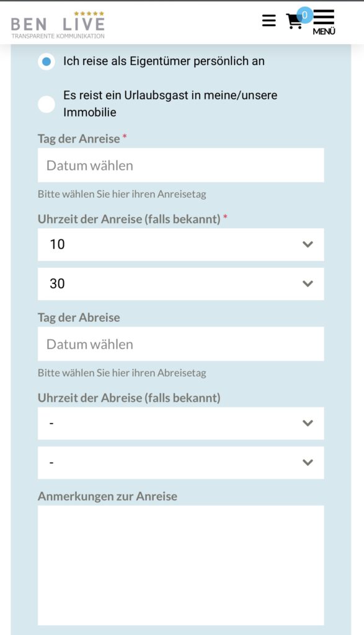The image size is (364, 635).
Task: Click chevron of departure minutes selector
Action: [x=308, y=463]
